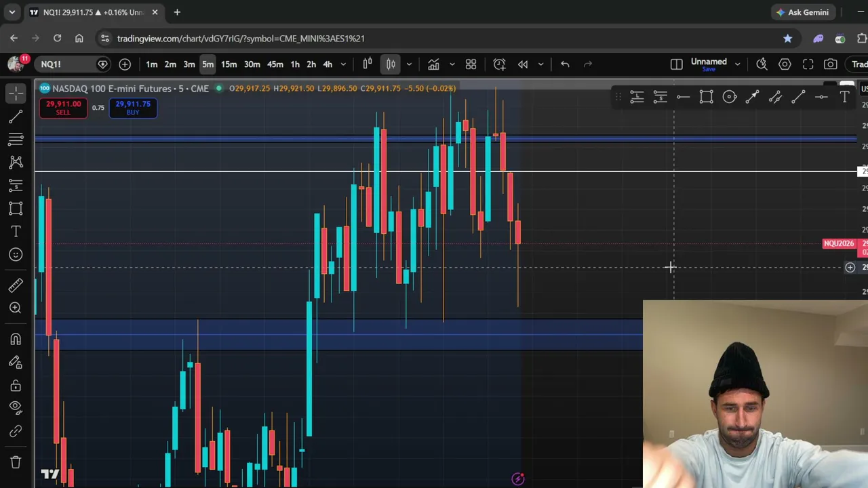Switch to the 3m timeframe

point(189,64)
